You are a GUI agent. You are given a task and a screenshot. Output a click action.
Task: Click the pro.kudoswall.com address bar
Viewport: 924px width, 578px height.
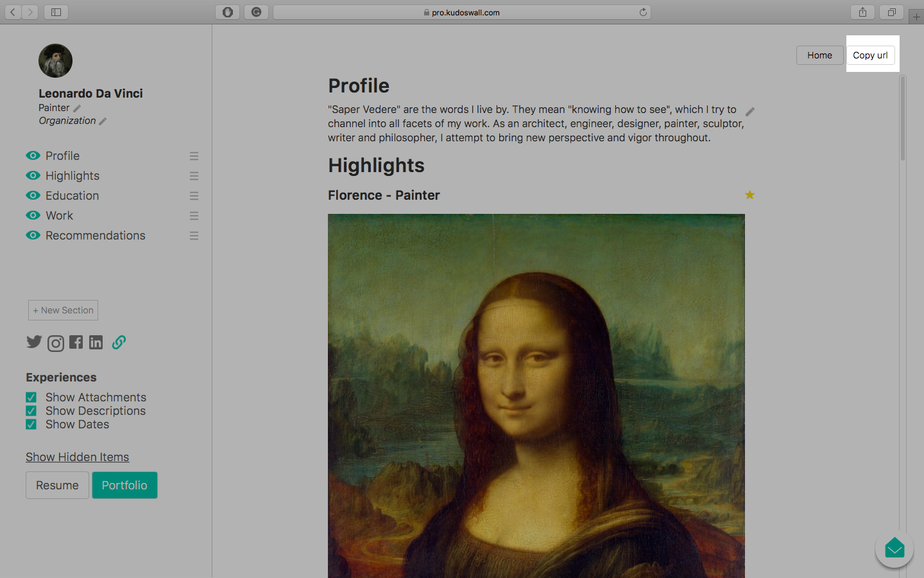coord(462,12)
